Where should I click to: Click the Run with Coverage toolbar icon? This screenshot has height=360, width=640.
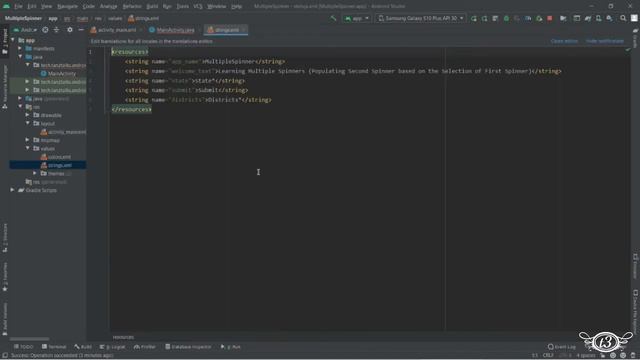click(x=517, y=18)
